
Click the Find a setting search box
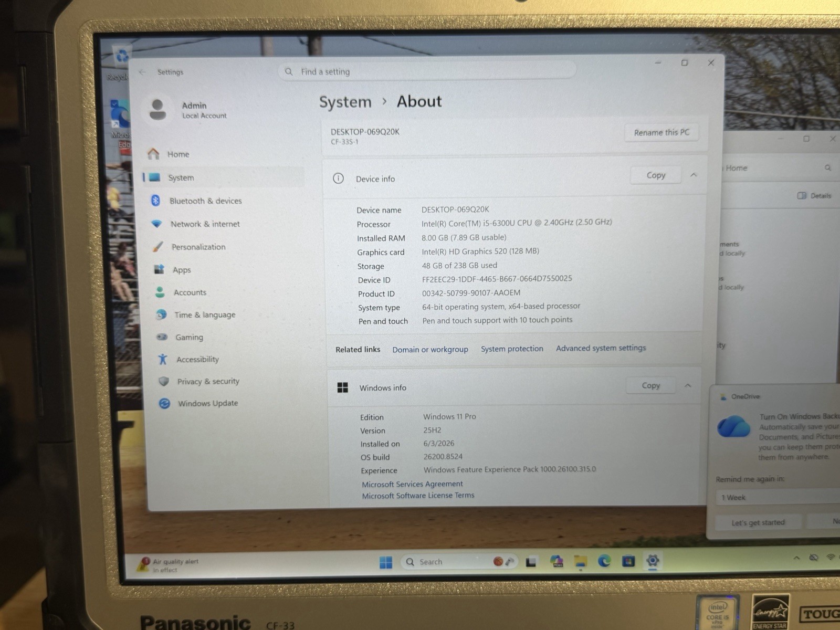point(427,71)
